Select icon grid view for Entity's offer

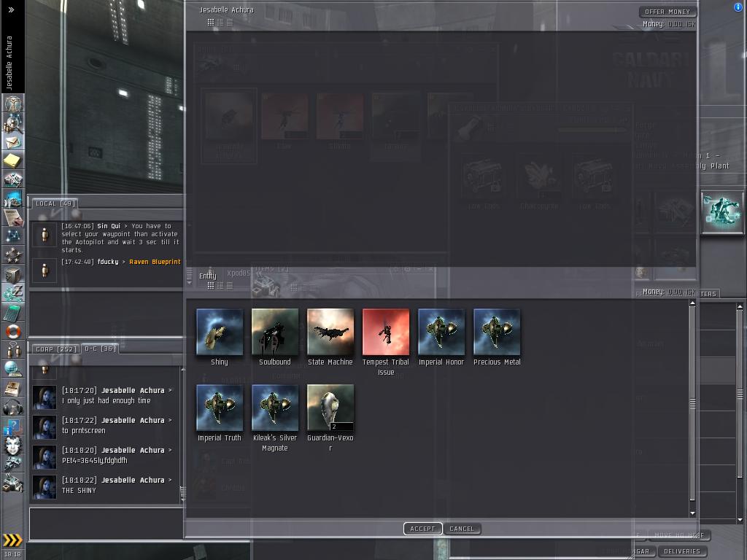[211, 286]
